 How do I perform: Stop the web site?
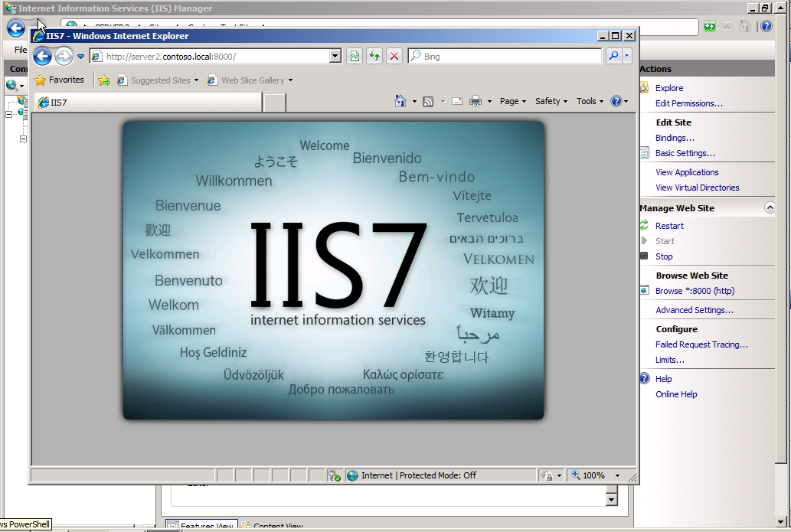coord(664,256)
